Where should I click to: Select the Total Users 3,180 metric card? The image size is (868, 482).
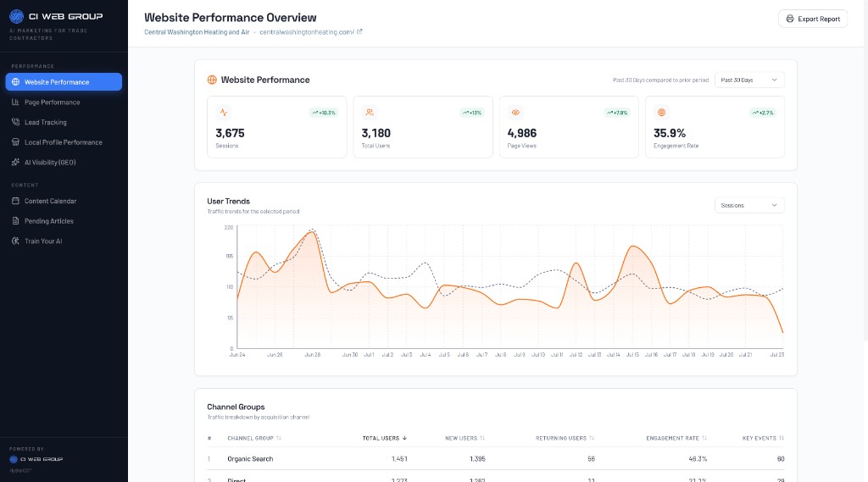pyautogui.click(x=423, y=127)
